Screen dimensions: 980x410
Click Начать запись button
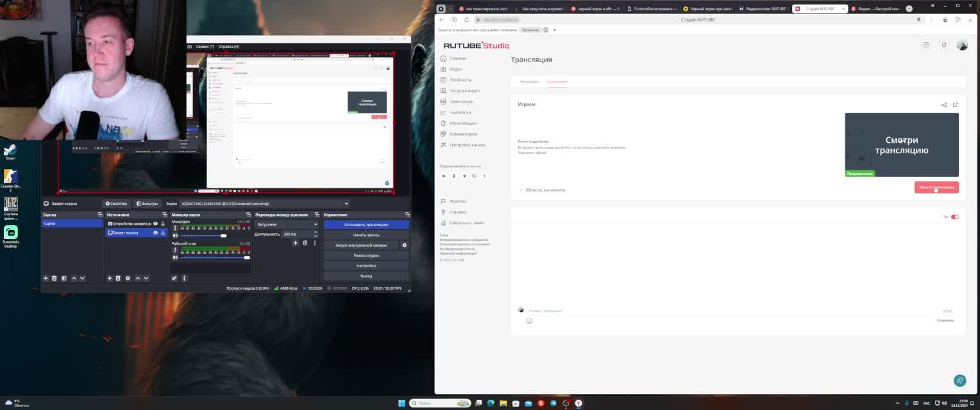click(x=366, y=235)
